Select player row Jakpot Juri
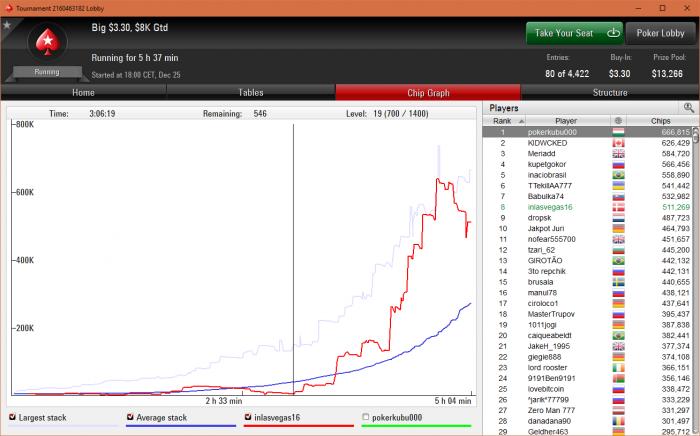700x436 pixels. click(587, 228)
